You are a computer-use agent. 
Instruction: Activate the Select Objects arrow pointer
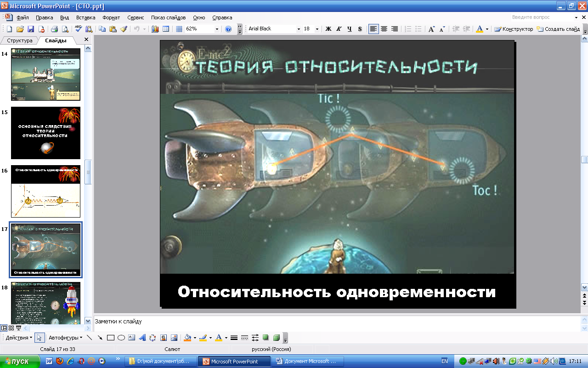coord(40,338)
